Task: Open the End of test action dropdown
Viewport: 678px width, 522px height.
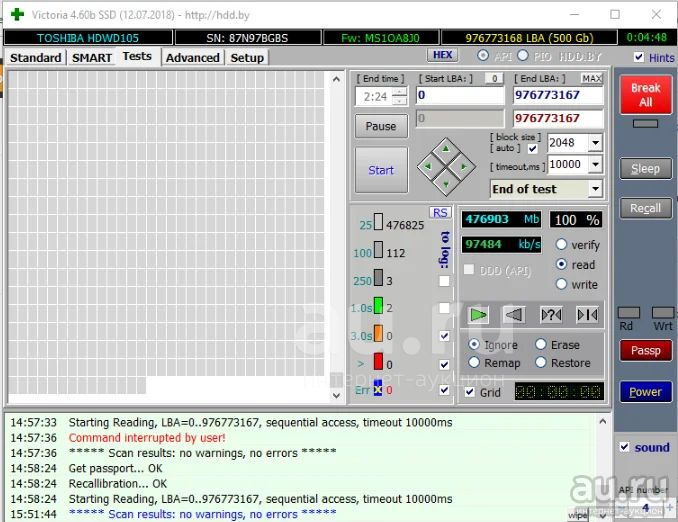Action: tap(595, 189)
